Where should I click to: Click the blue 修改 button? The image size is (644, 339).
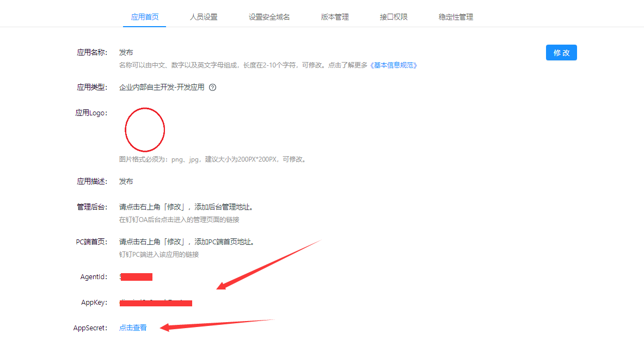[561, 52]
